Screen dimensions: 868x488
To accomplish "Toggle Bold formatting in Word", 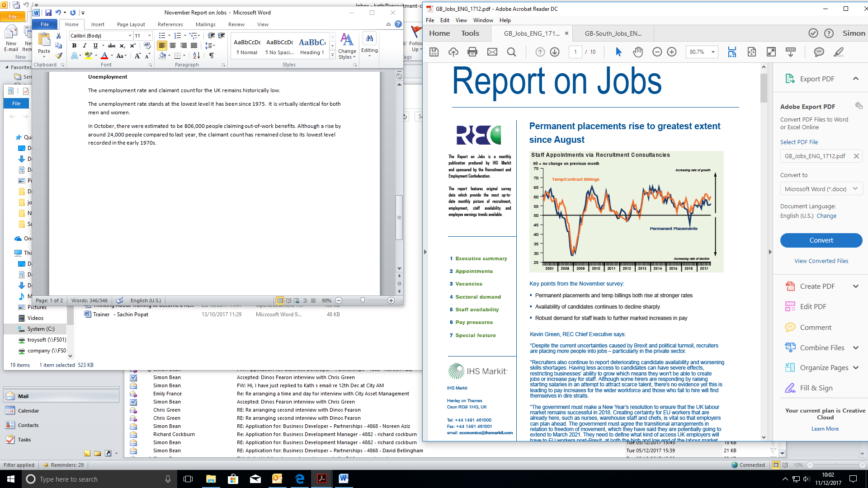I will coord(74,46).
